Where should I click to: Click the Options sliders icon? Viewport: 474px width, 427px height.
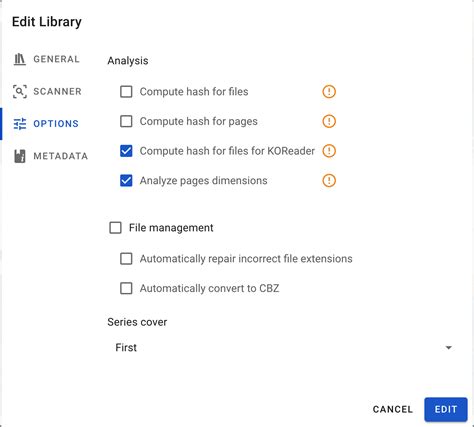pyautogui.click(x=20, y=124)
